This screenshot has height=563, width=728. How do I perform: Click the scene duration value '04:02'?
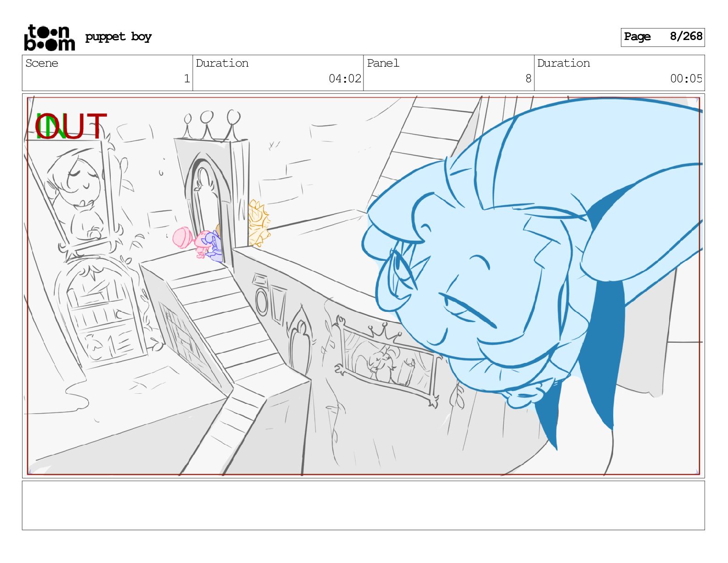(x=345, y=79)
